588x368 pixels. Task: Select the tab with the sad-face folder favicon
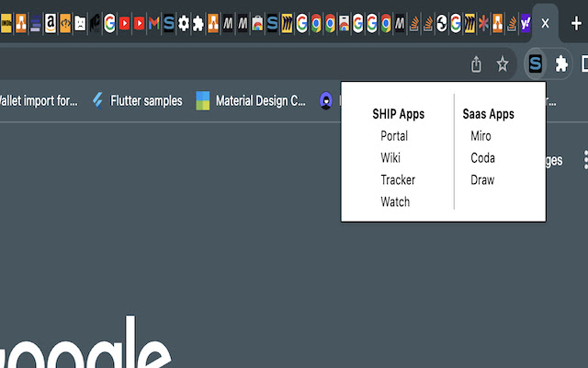tap(80, 24)
